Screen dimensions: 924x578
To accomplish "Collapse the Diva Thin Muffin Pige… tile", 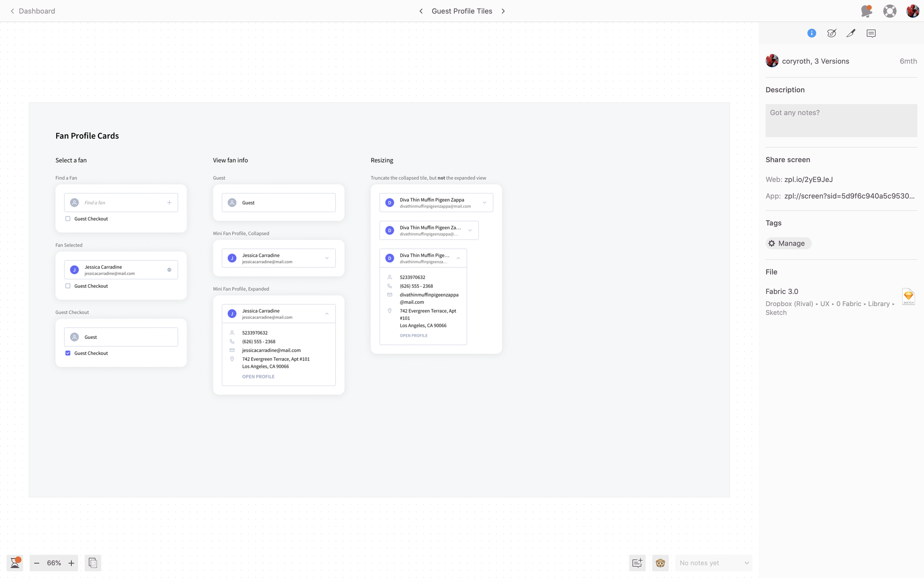I will tap(458, 258).
